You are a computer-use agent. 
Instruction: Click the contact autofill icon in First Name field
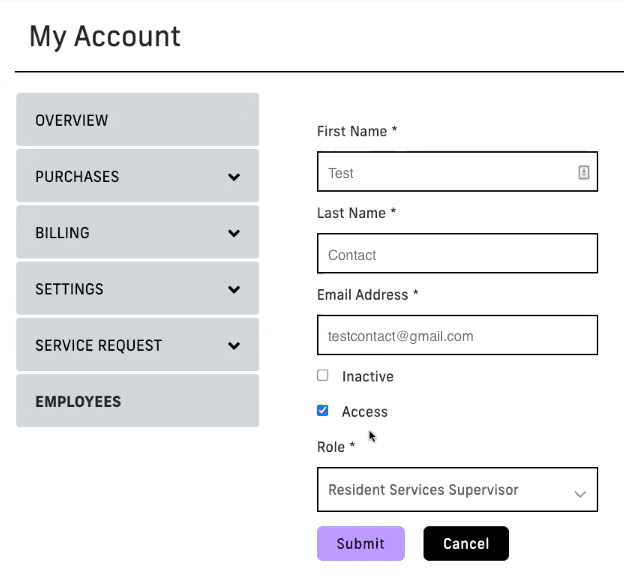pos(583,172)
